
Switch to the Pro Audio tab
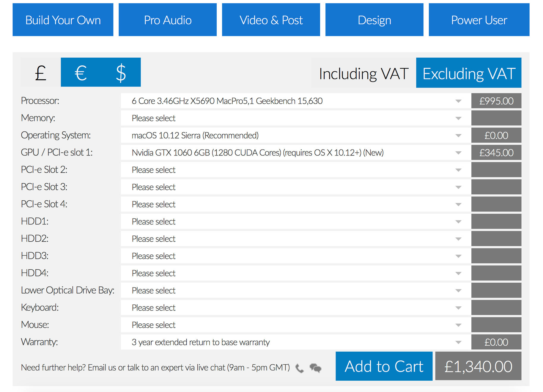click(168, 20)
